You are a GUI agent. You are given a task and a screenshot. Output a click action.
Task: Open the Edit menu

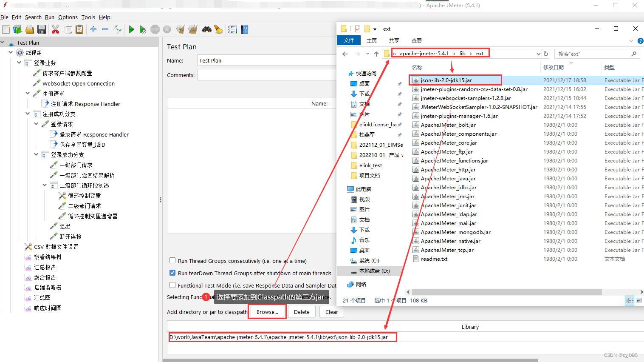pyautogui.click(x=17, y=17)
